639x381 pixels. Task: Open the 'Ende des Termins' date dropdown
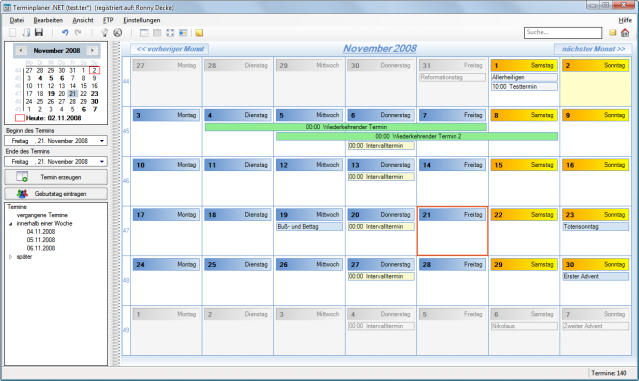point(102,162)
